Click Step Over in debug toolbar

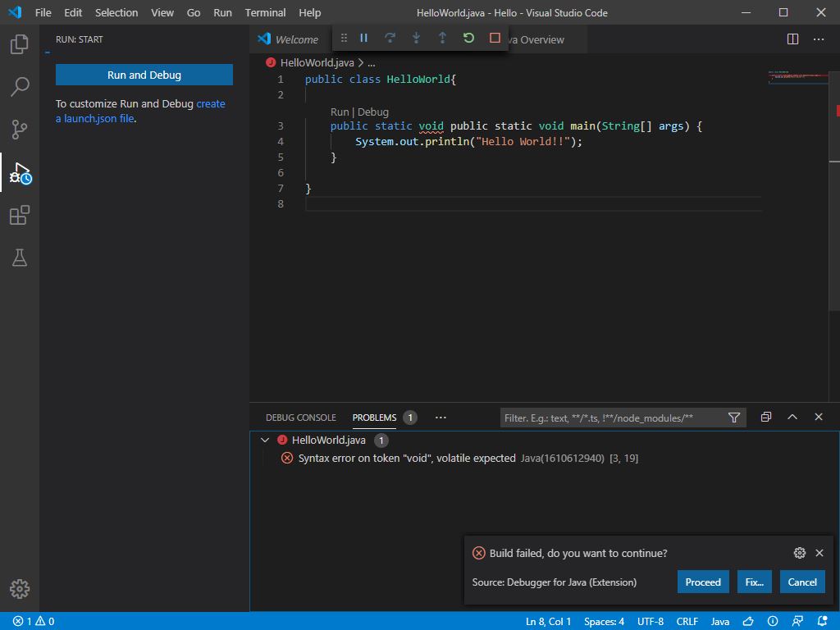[390, 38]
